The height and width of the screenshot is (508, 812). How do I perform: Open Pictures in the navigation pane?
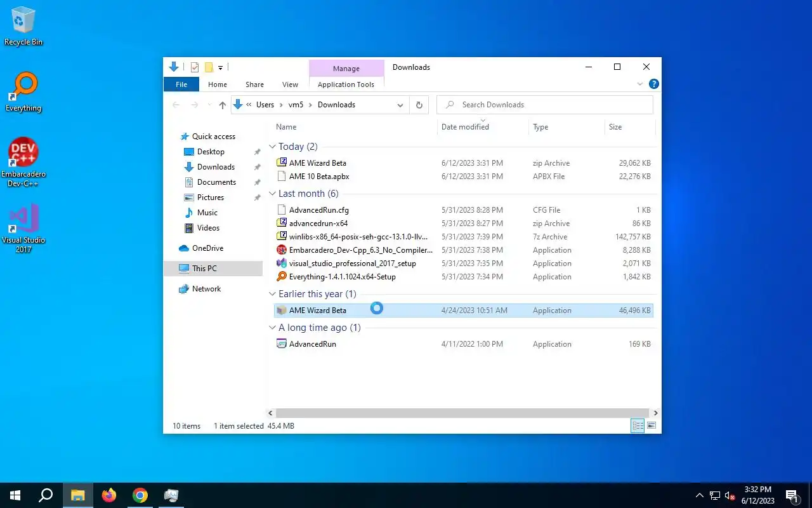coord(211,197)
